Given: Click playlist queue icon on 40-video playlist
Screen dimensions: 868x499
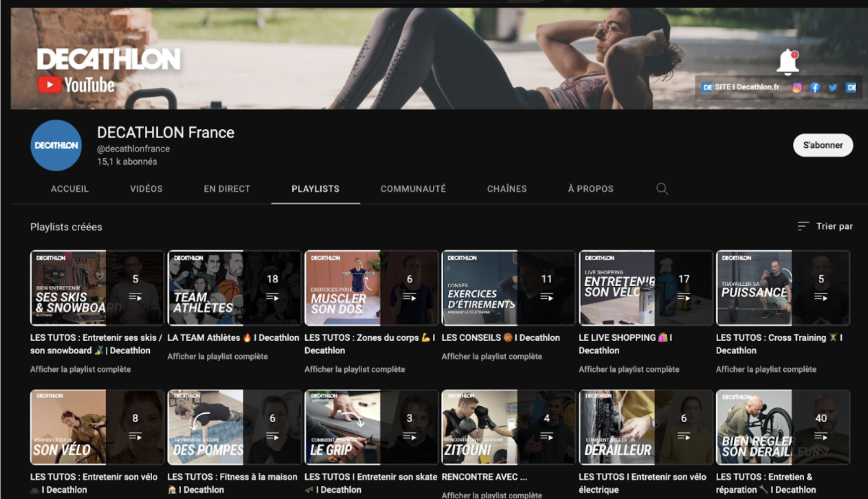Looking at the screenshot, I should [821, 436].
